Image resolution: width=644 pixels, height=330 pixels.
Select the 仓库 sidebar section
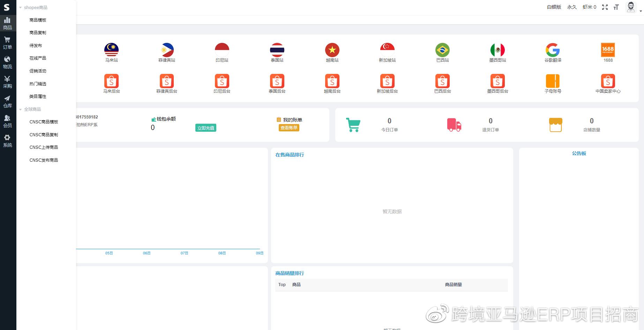pyautogui.click(x=7, y=101)
